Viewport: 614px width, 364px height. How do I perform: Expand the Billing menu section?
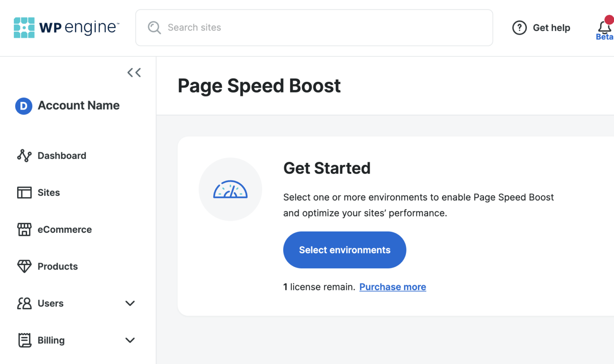pyautogui.click(x=130, y=340)
